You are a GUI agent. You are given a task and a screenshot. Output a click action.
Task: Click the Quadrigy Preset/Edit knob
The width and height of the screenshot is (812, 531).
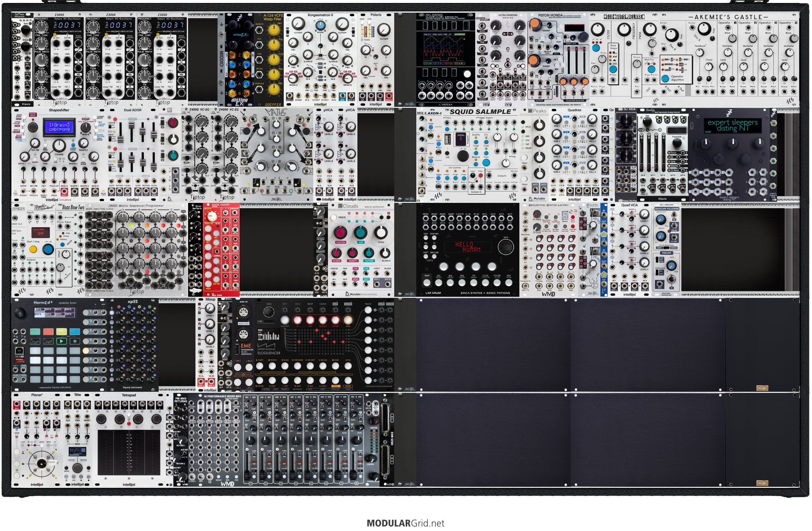(x=678, y=143)
